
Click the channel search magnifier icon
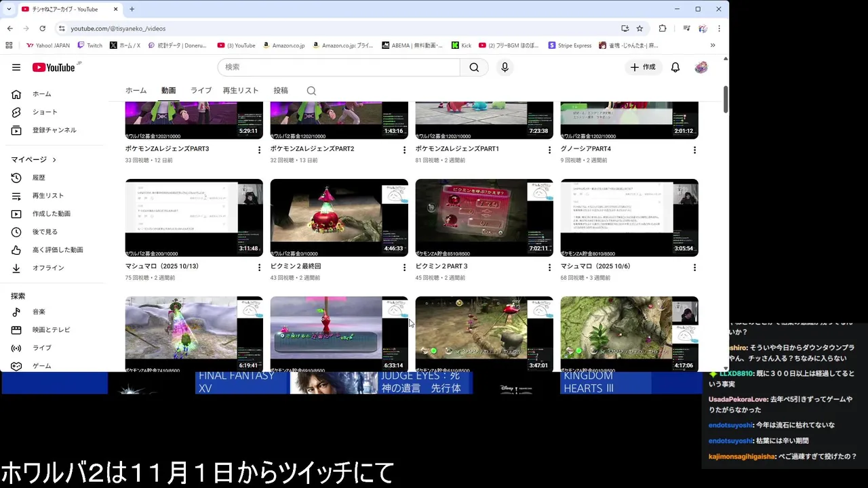click(311, 91)
